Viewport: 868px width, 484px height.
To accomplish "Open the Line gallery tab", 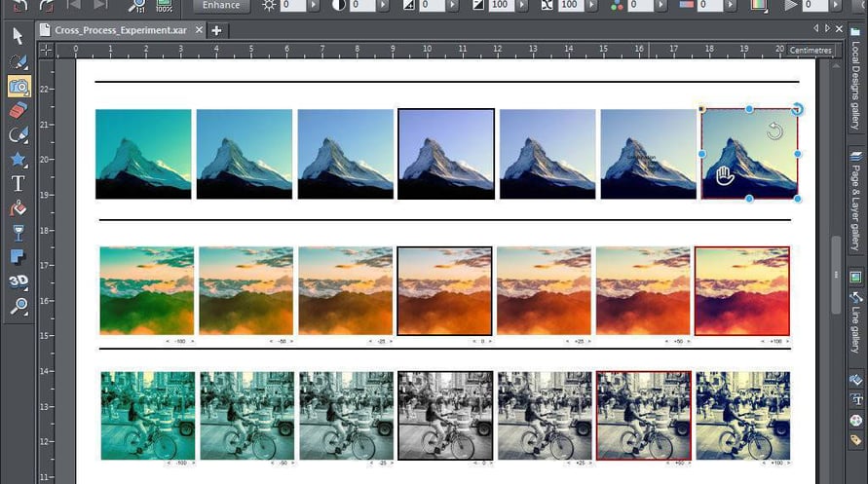I will 855,323.
